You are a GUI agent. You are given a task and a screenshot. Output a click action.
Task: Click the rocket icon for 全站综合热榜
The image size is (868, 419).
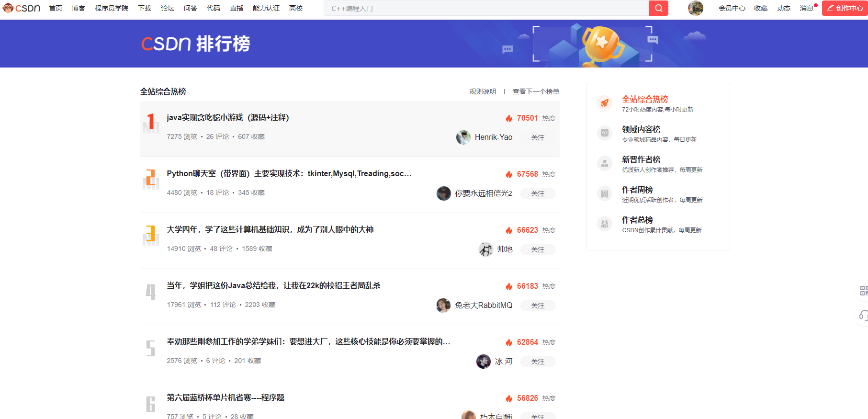[x=605, y=103]
